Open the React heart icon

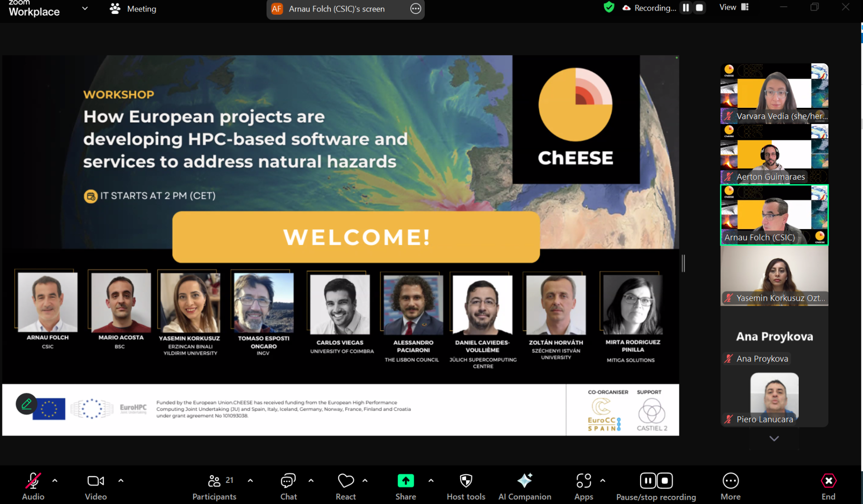point(346,486)
